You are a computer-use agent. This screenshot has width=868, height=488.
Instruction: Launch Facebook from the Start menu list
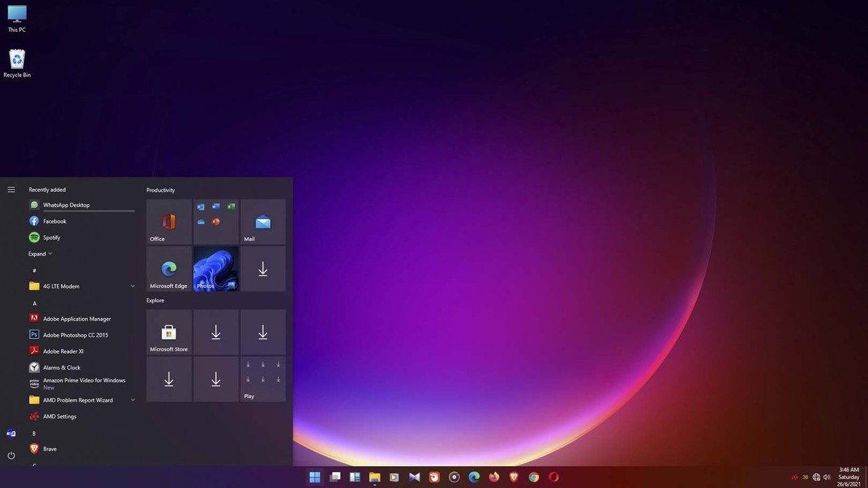click(81, 221)
